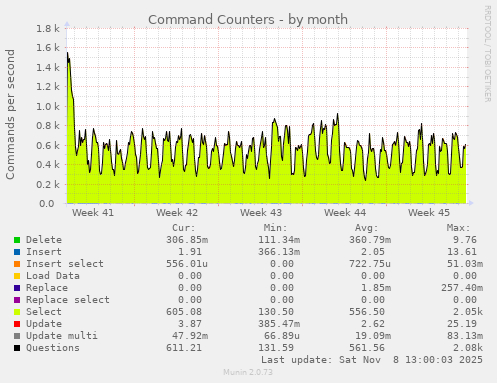This screenshot has height=383, width=497.
Task: Click the blue Insert legend swatch
Action: [x=17, y=252]
